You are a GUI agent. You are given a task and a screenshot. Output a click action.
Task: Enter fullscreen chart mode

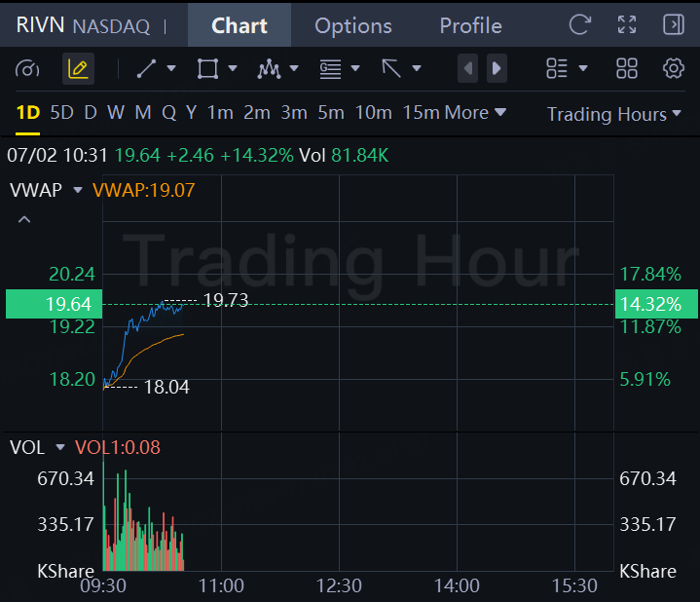(x=627, y=24)
